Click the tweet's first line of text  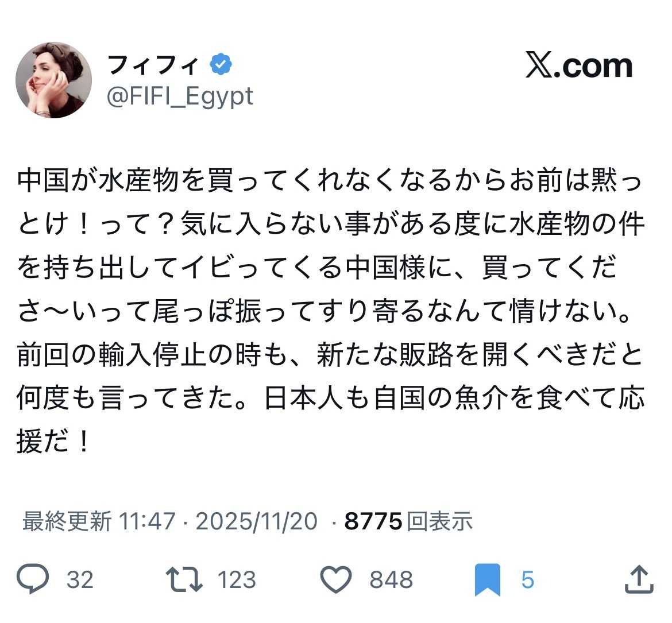(329, 182)
